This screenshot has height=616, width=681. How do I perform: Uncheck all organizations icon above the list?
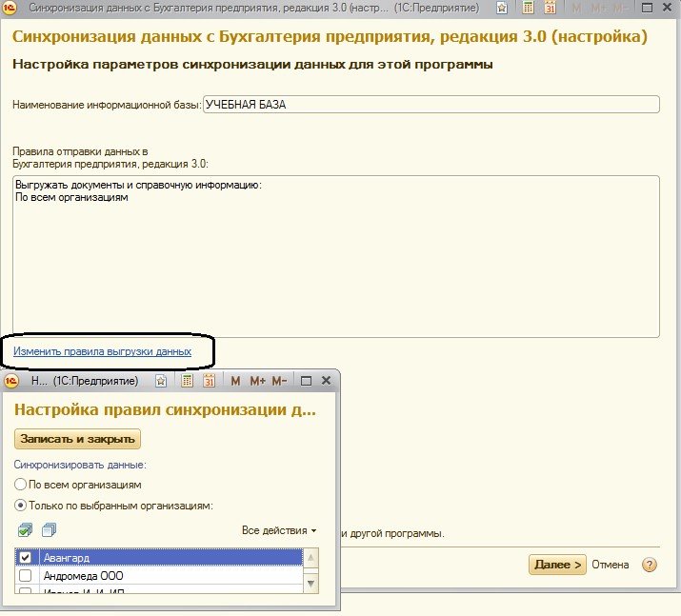50,530
